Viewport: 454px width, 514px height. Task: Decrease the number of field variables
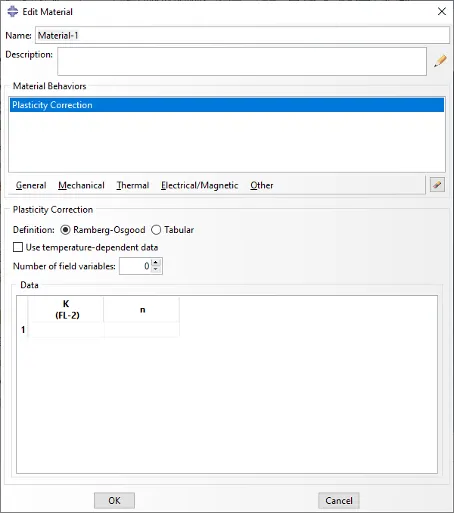[156, 269]
